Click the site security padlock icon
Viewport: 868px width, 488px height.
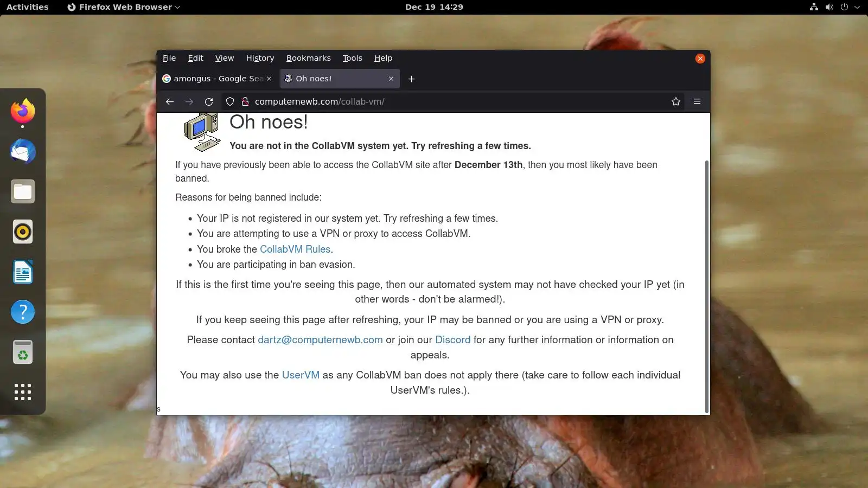click(245, 101)
